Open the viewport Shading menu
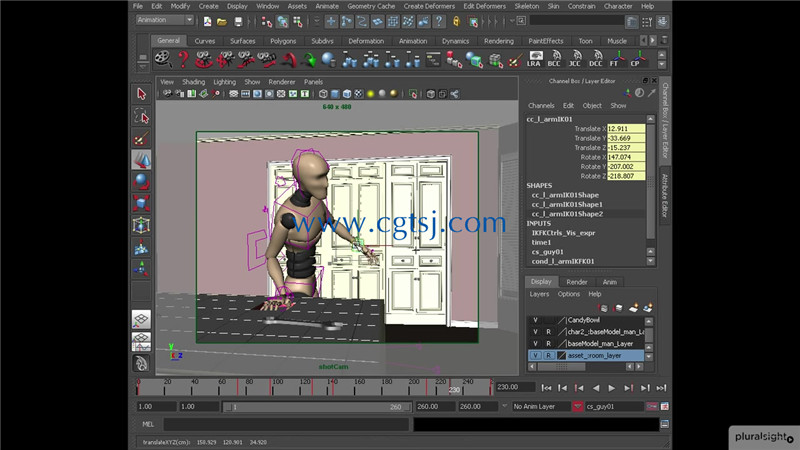This screenshot has height=450, width=800. tap(193, 82)
